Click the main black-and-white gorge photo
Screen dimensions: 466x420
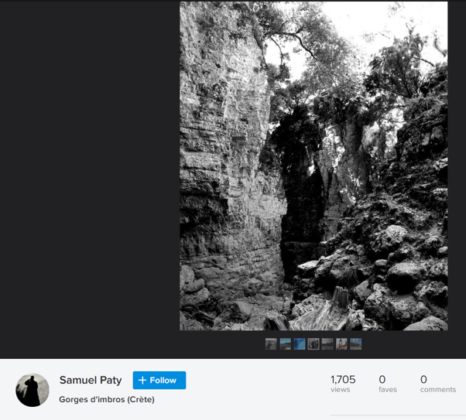point(314,166)
